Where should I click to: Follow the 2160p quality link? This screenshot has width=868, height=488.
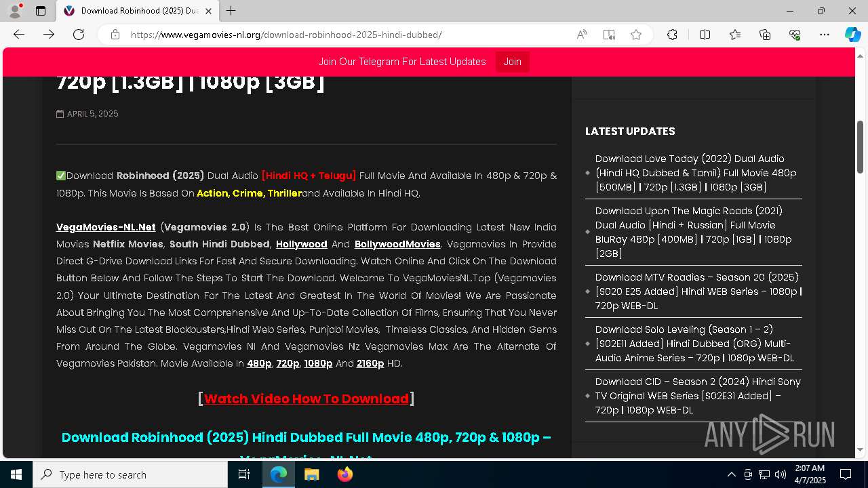370,363
